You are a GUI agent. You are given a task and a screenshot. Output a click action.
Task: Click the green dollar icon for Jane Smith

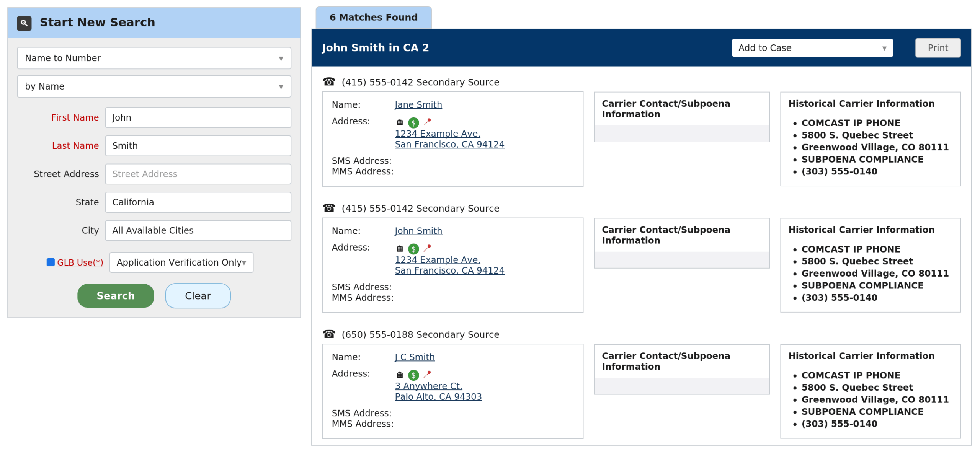[x=413, y=122]
